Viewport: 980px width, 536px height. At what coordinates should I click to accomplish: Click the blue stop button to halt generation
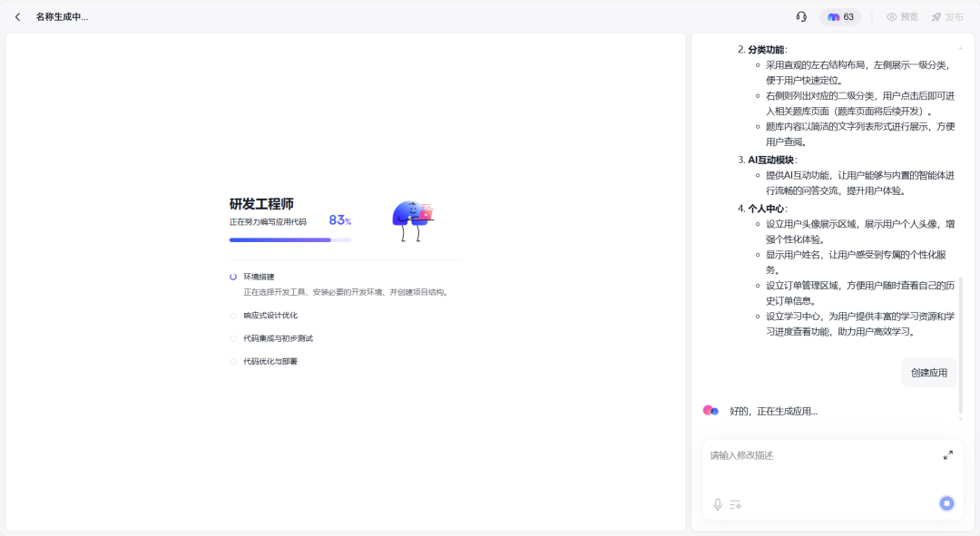[x=945, y=503]
